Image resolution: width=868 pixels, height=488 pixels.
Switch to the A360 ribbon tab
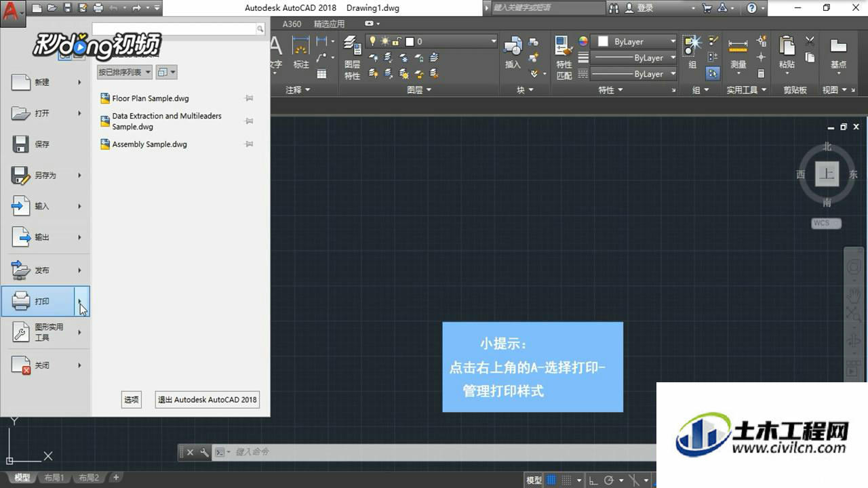coord(292,24)
